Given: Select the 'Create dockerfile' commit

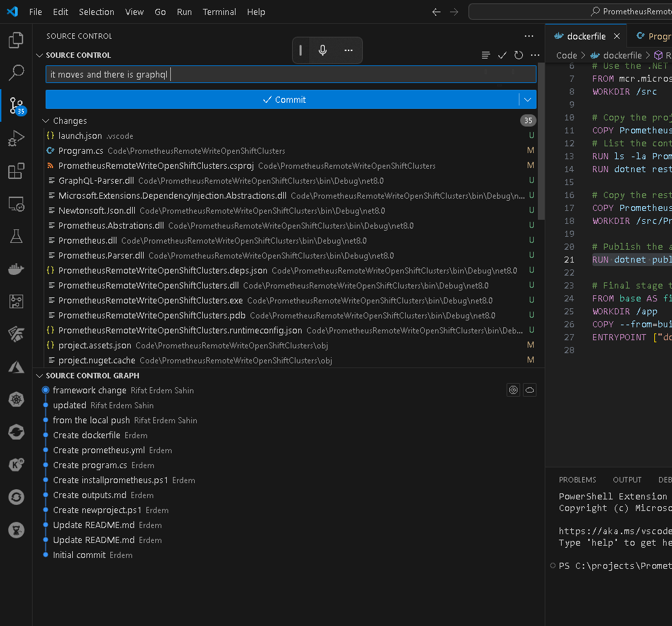Looking at the screenshot, I should (287, 435).
